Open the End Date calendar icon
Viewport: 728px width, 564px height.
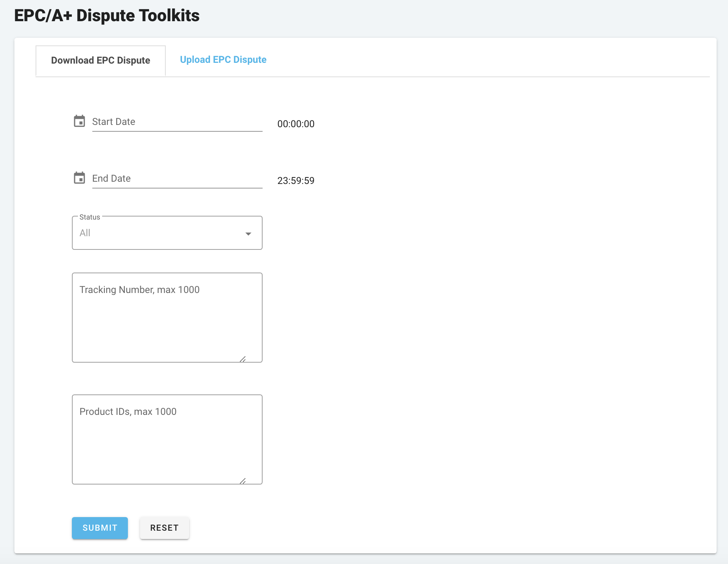(79, 178)
